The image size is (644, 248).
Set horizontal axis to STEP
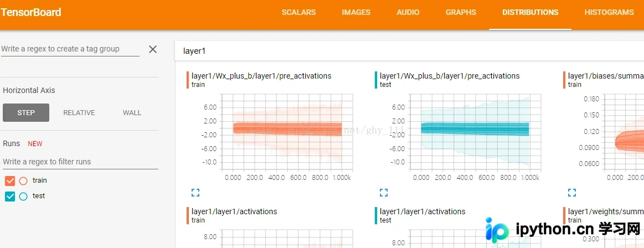click(x=26, y=112)
